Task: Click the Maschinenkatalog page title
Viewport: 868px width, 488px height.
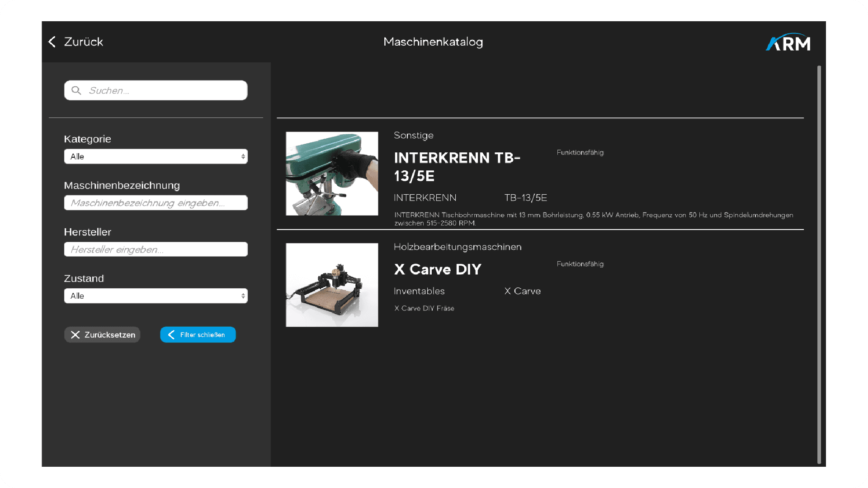Action: point(433,42)
